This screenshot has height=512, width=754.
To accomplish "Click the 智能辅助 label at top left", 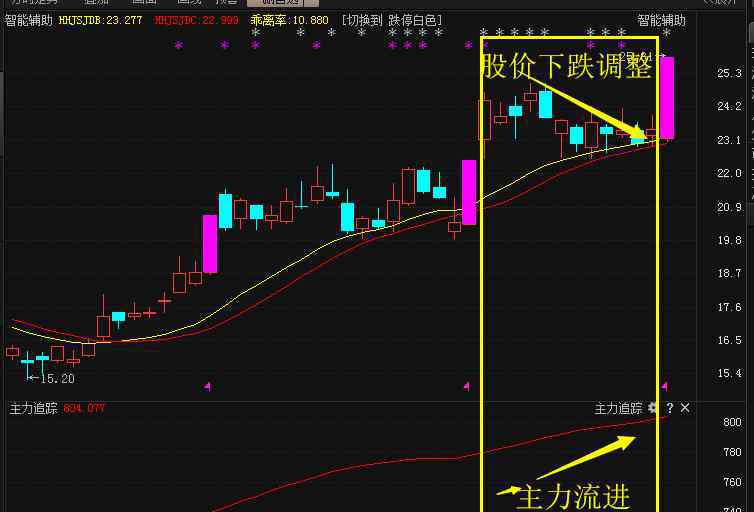I will click(28, 21).
